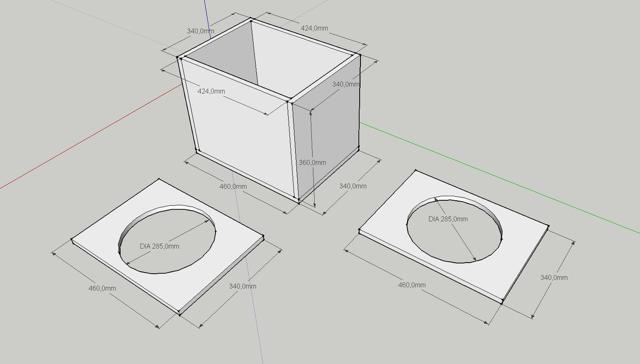Viewport: 640px width, 364px height.
Task: Select 460,0mm dimension below the open box
Action: [x=233, y=187]
